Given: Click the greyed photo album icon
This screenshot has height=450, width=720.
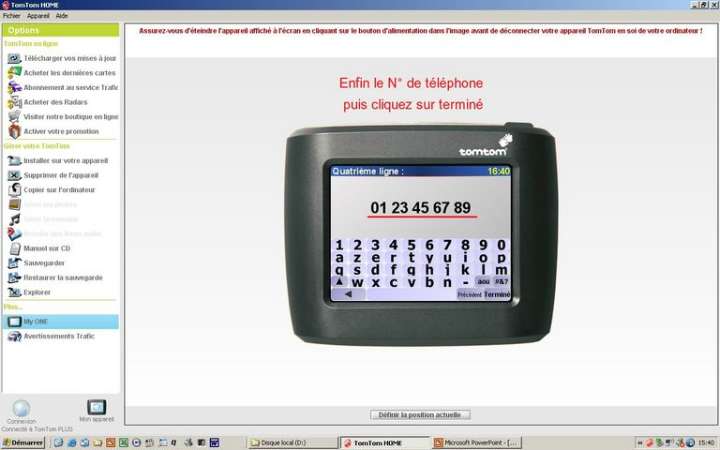Looking at the screenshot, I should click(14, 204).
